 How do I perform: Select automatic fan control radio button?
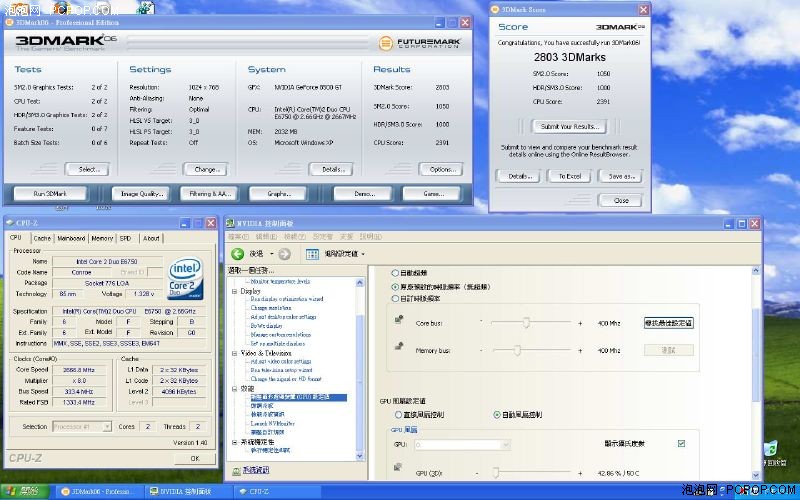point(496,415)
